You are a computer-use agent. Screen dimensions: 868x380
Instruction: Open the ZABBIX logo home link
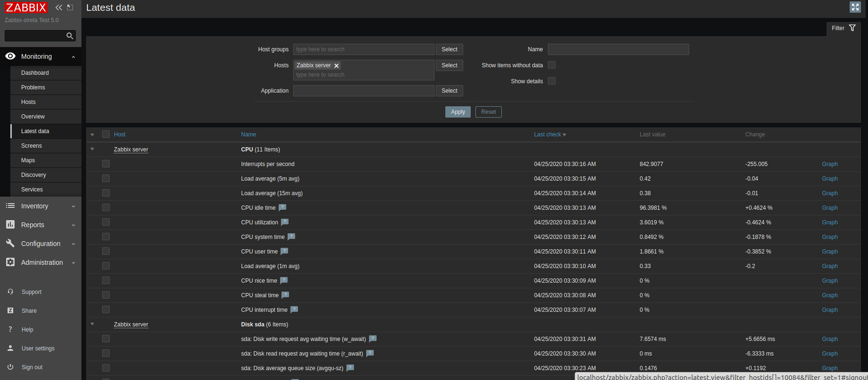click(x=26, y=8)
